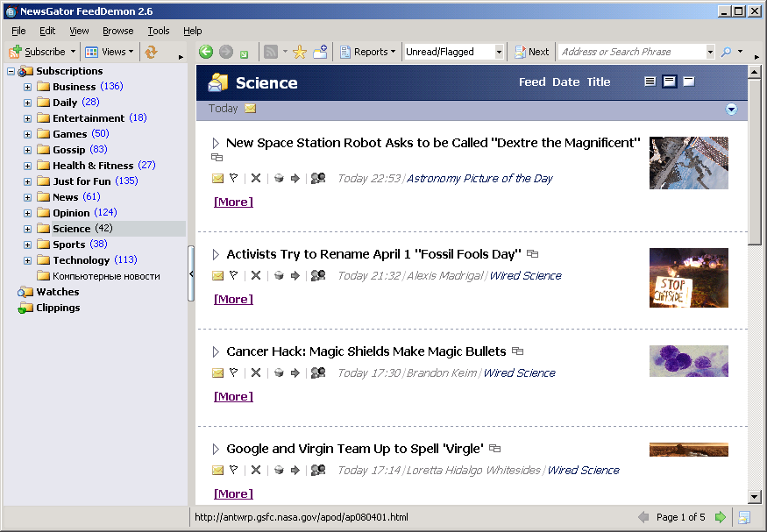
Task: Mark Dextre robot item read via envelope icon
Action: (x=217, y=179)
